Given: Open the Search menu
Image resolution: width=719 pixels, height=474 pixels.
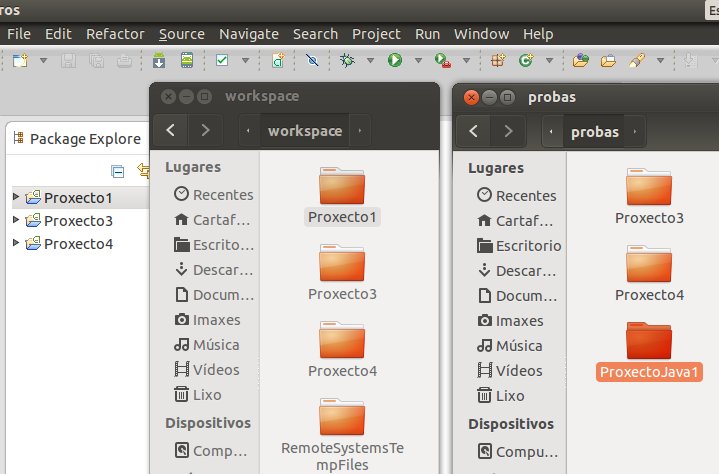Looking at the screenshot, I should [x=315, y=34].
